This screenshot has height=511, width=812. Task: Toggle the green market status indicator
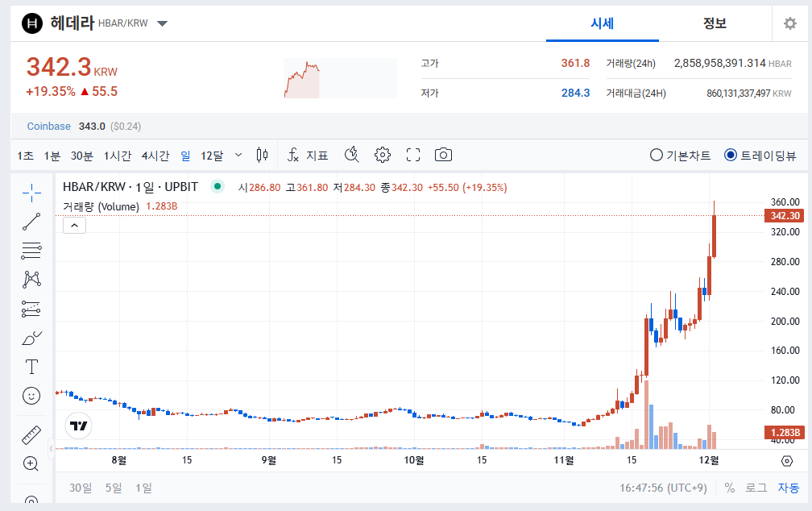pos(217,186)
